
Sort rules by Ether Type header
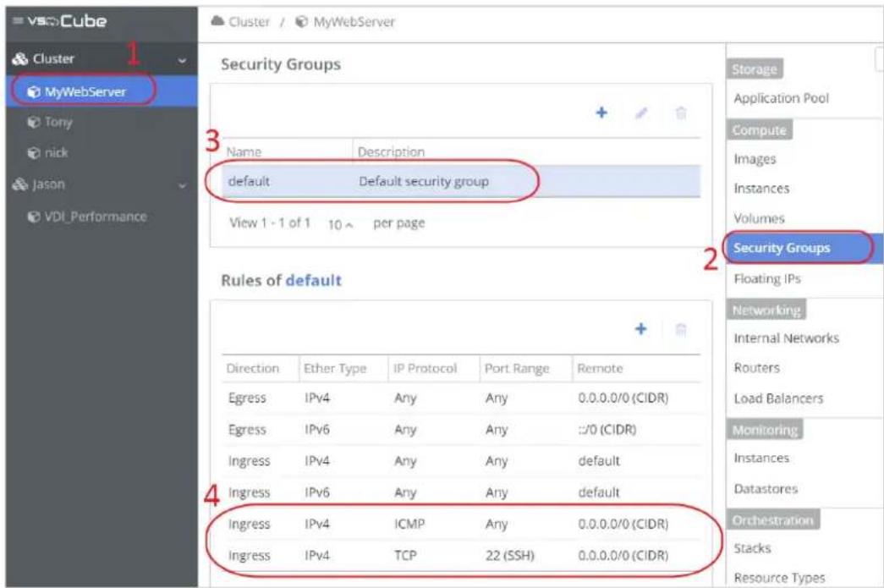[x=335, y=369]
